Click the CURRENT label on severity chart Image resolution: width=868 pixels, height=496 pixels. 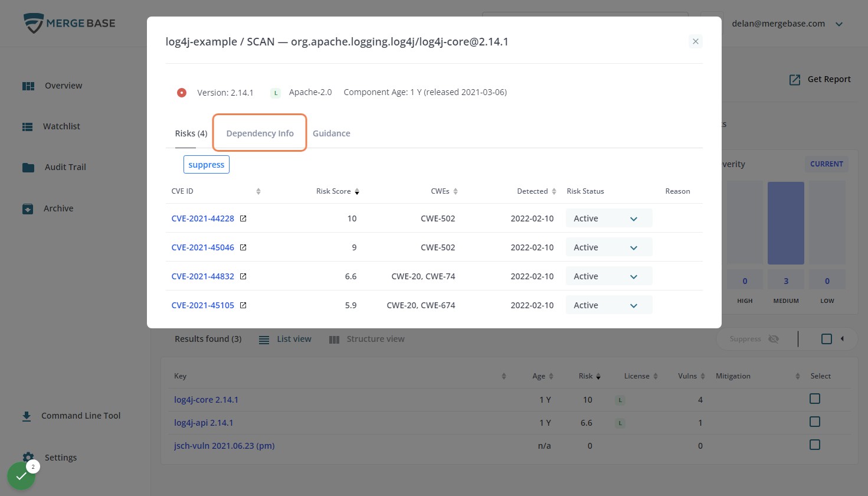(x=827, y=164)
